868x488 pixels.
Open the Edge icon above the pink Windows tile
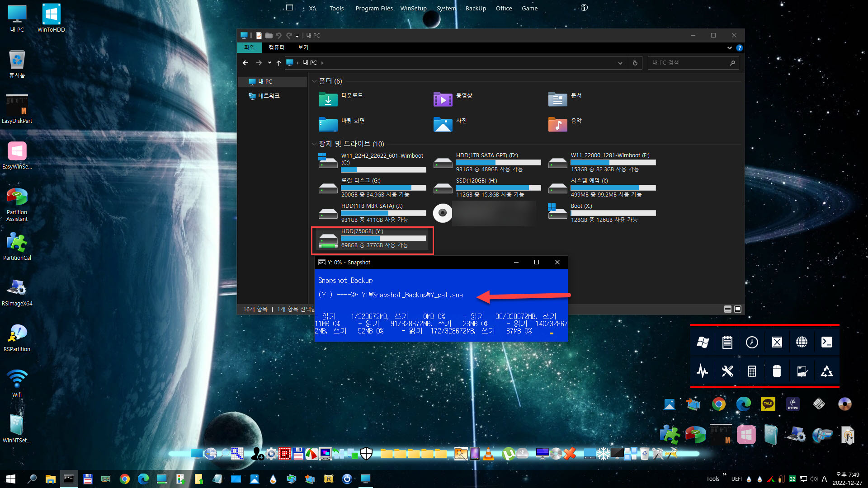(743, 404)
